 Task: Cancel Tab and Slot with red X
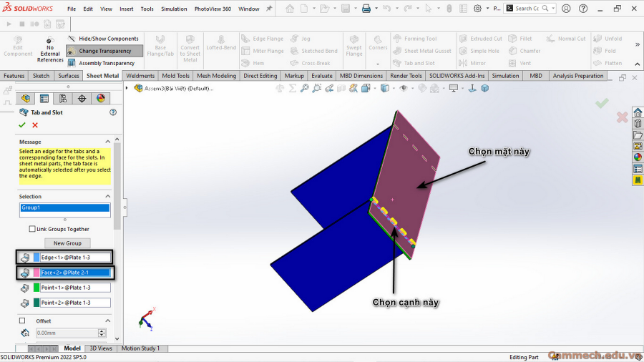(x=35, y=125)
